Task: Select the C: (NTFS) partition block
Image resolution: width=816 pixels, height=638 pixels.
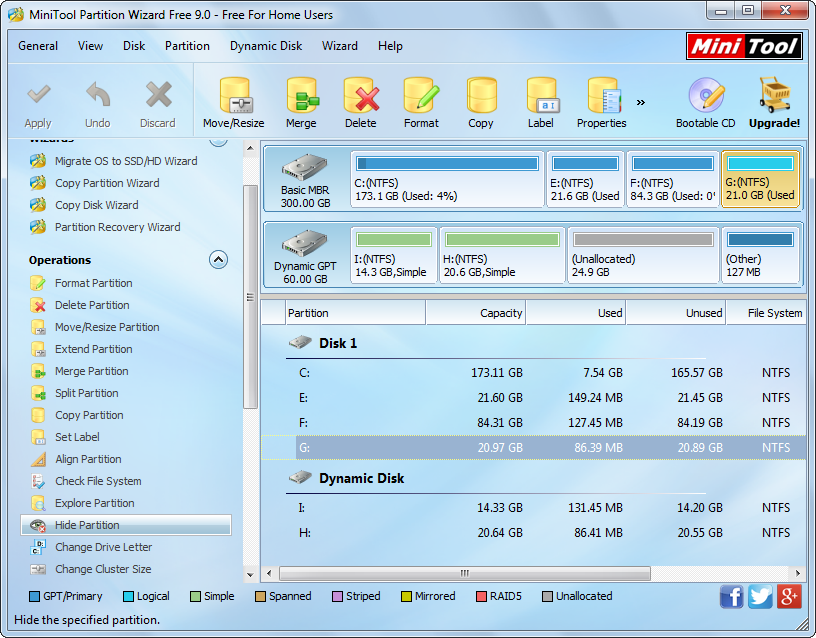Action: [447, 180]
